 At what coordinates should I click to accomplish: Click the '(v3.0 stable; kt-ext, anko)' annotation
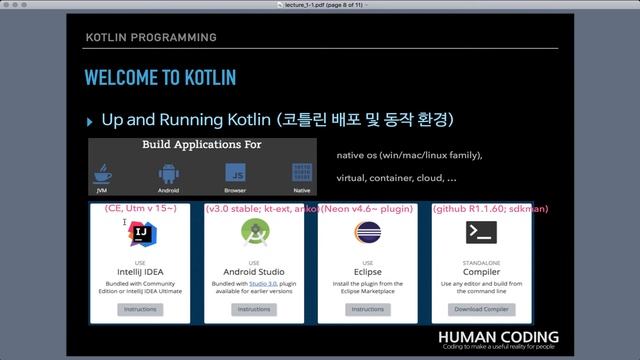point(262,209)
